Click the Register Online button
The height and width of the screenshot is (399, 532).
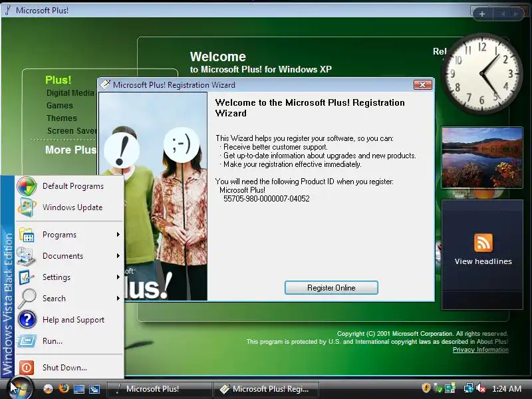click(x=331, y=288)
